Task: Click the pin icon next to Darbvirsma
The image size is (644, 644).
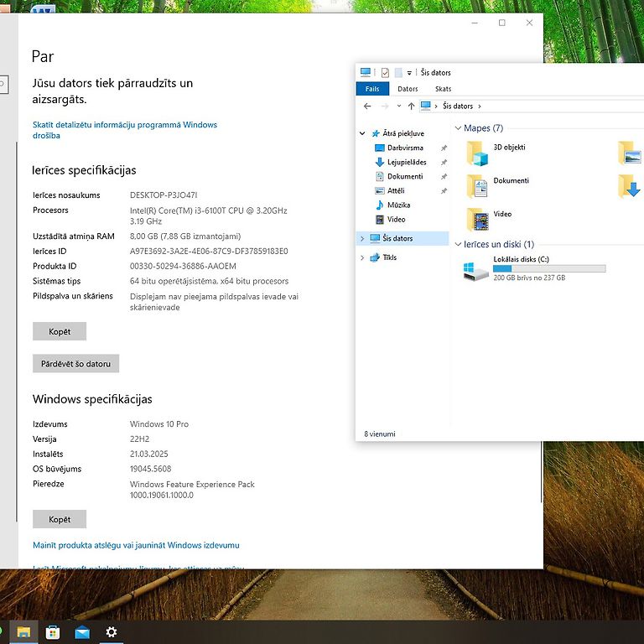Action: (444, 148)
